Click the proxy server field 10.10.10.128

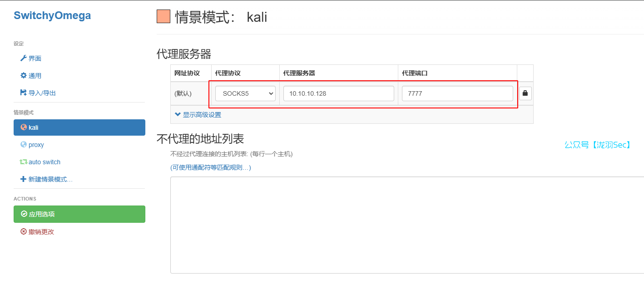(338, 93)
